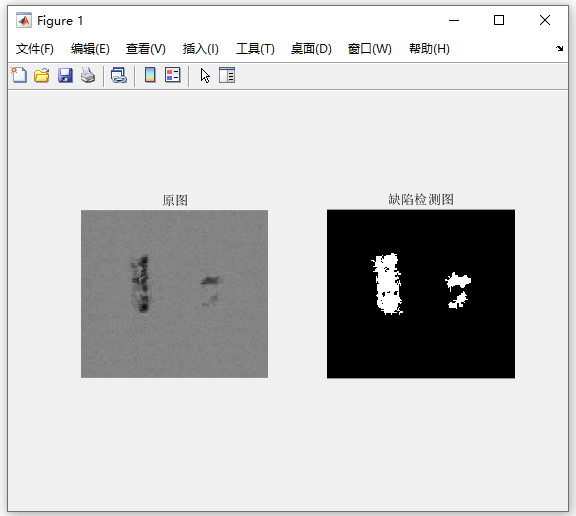Open the 编辑(E) menu
The width and height of the screenshot is (576, 516).
90,49
